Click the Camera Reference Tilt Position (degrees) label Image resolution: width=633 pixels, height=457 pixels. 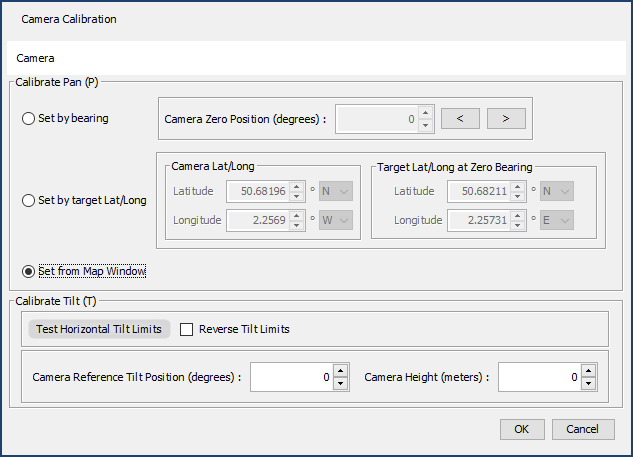137,377
